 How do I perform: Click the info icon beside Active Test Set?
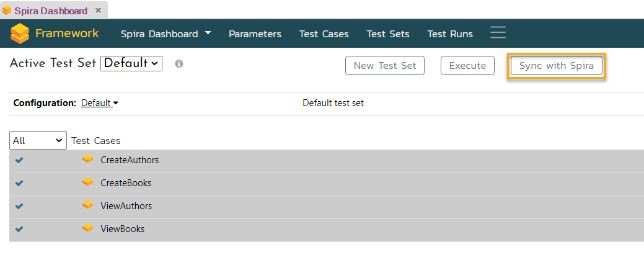coord(179,64)
